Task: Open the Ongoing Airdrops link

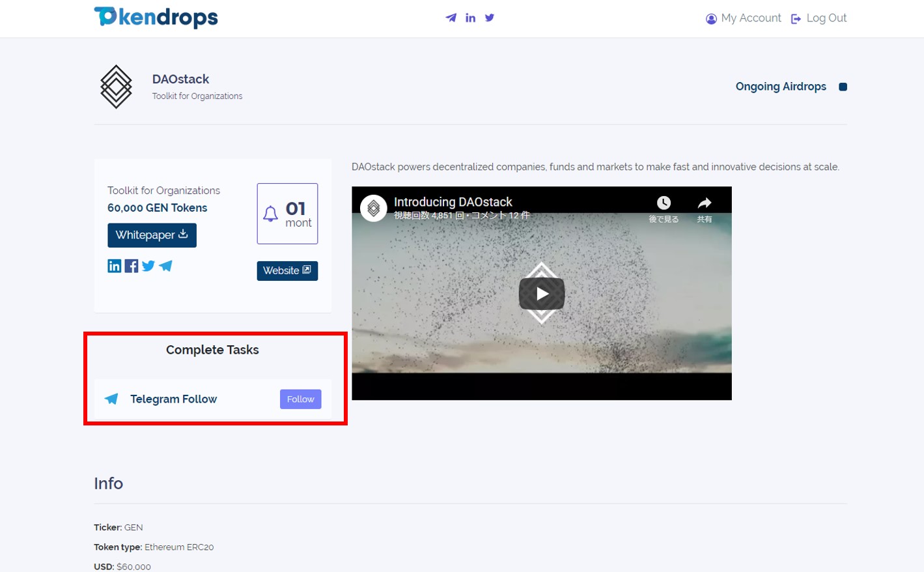Action: pos(781,87)
